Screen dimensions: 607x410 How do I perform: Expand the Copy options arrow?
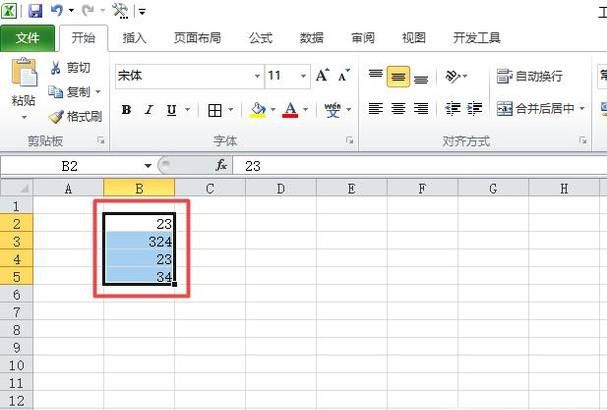(x=98, y=92)
